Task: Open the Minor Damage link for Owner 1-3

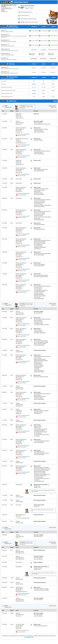Action: tap(34, 50)
